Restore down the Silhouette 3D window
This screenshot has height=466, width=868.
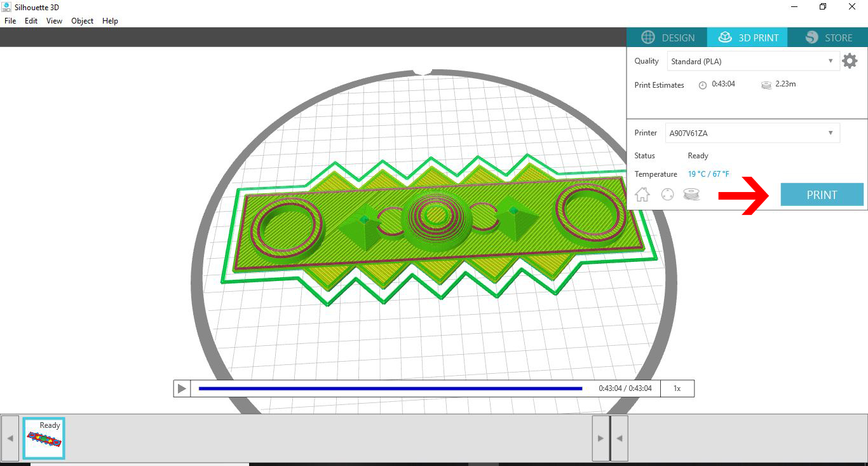tap(823, 7)
